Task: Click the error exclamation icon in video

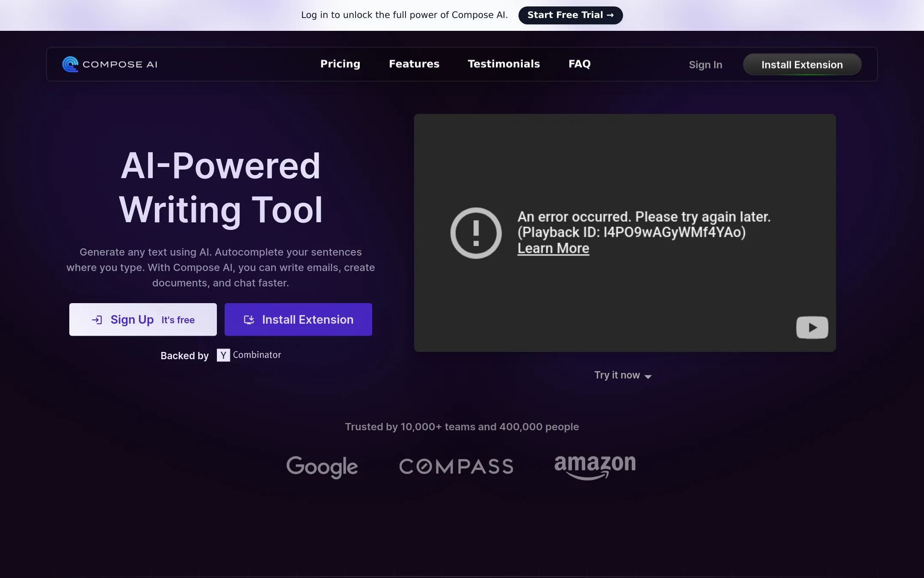Action: tap(476, 233)
